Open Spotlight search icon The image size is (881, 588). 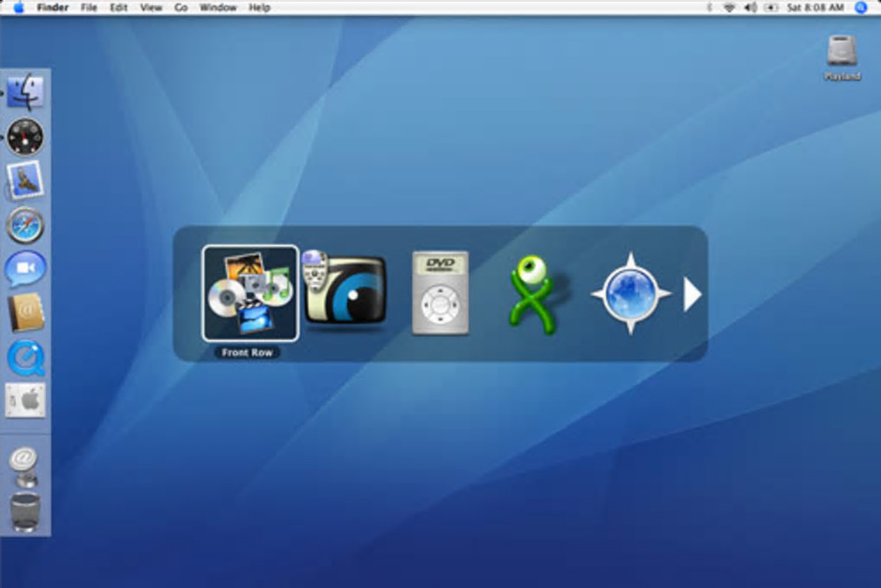[x=861, y=7]
